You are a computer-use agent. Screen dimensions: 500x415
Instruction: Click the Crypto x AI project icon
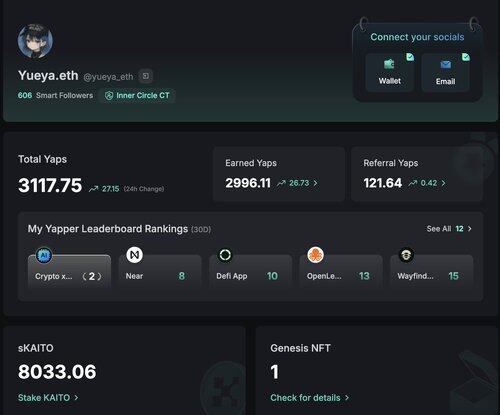44,255
